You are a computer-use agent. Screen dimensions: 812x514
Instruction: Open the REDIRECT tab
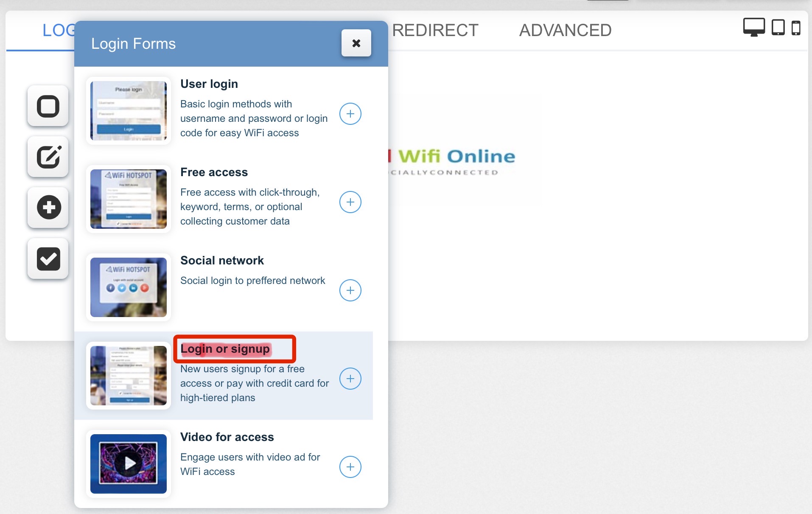coord(435,30)
